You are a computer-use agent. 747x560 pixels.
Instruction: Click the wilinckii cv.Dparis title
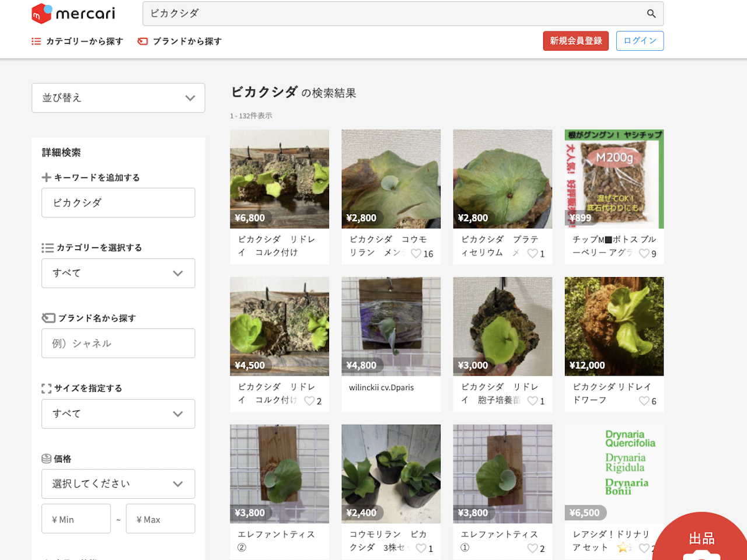(x=382, y=387)
